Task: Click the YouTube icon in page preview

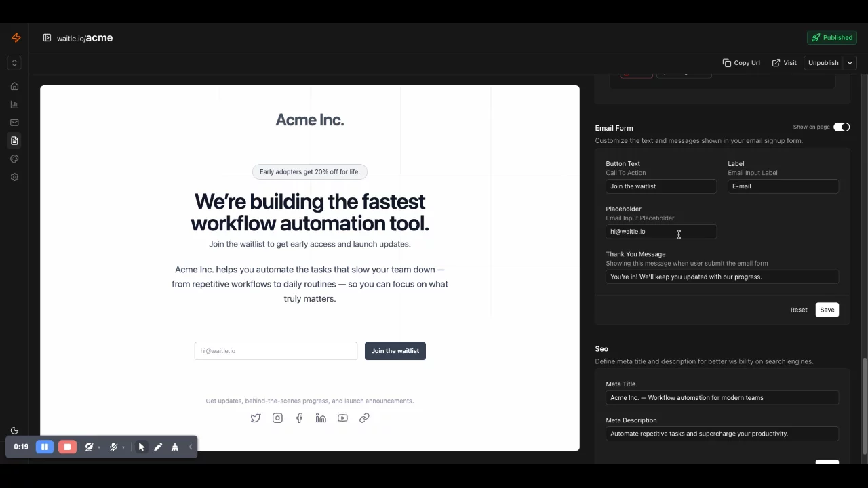Action: coord(342,418)
